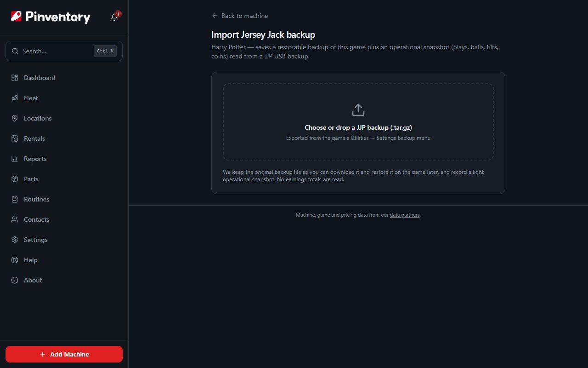Select the Parts menu item
The width and height of the screenshot is (588, 368).
tap(64, 179)
